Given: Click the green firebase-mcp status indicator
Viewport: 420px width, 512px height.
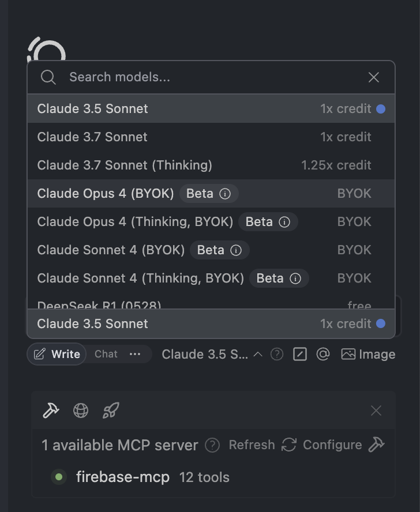Looking at the screenshot, I should (59, 477).
